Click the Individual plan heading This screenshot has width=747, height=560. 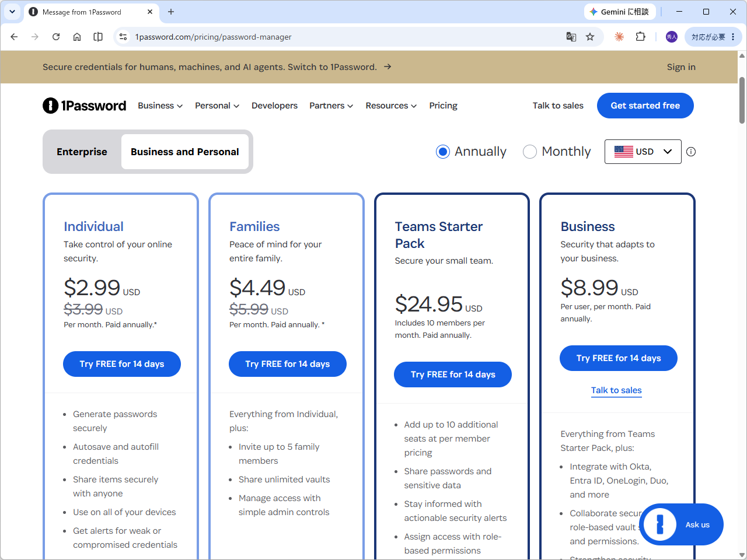pyautogui.click(x=93, y=226)
